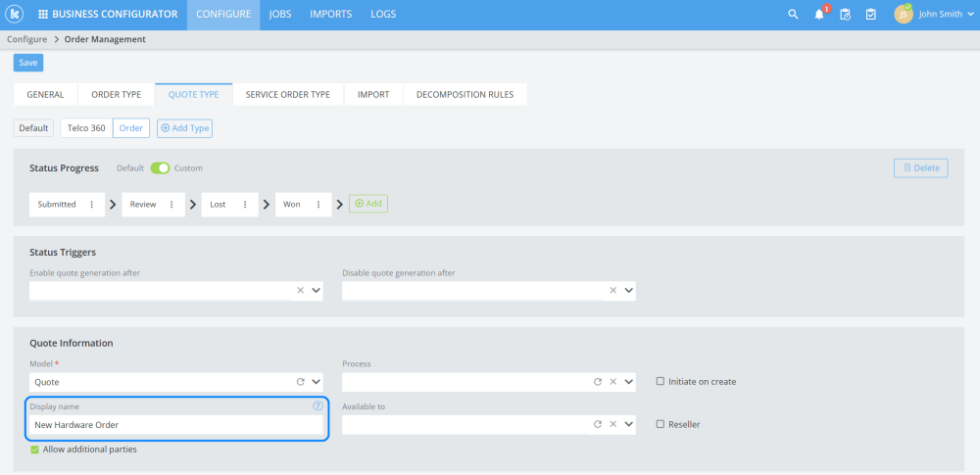The image size is (980, 475).
Task: Expand the Process dropdown
Action: coord(629,382)
